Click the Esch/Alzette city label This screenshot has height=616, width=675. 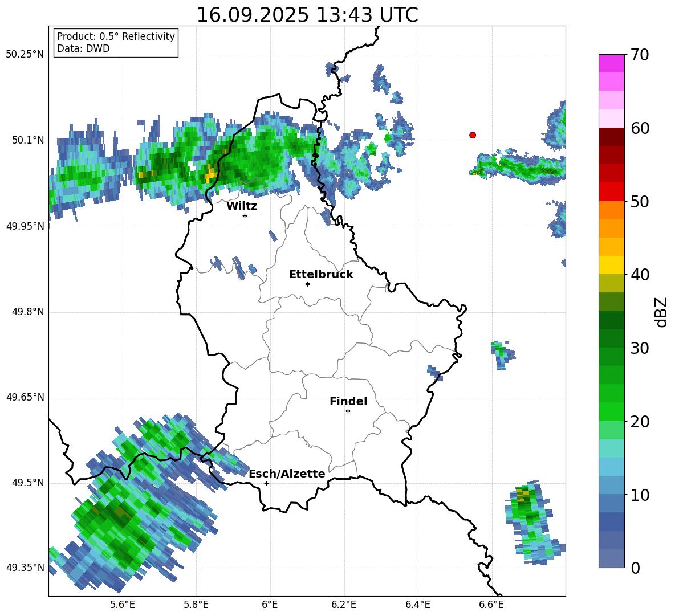[x=287, y=474]
